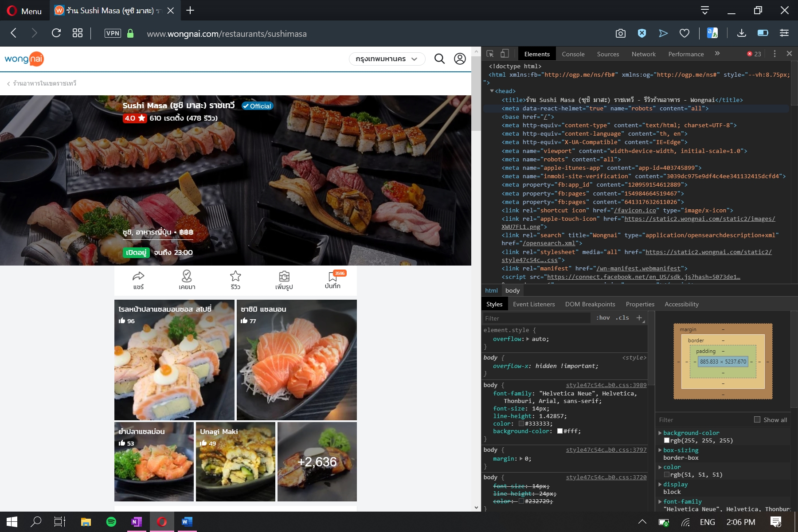Check the Show all checkbox in computed pane

(x=757, y=419)
